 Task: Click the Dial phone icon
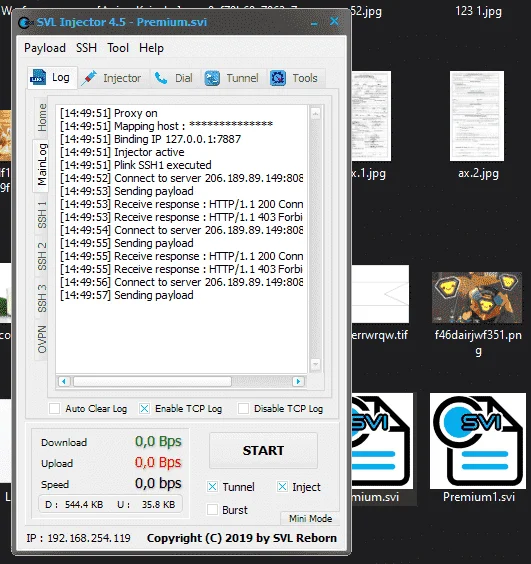pos(161,78)
